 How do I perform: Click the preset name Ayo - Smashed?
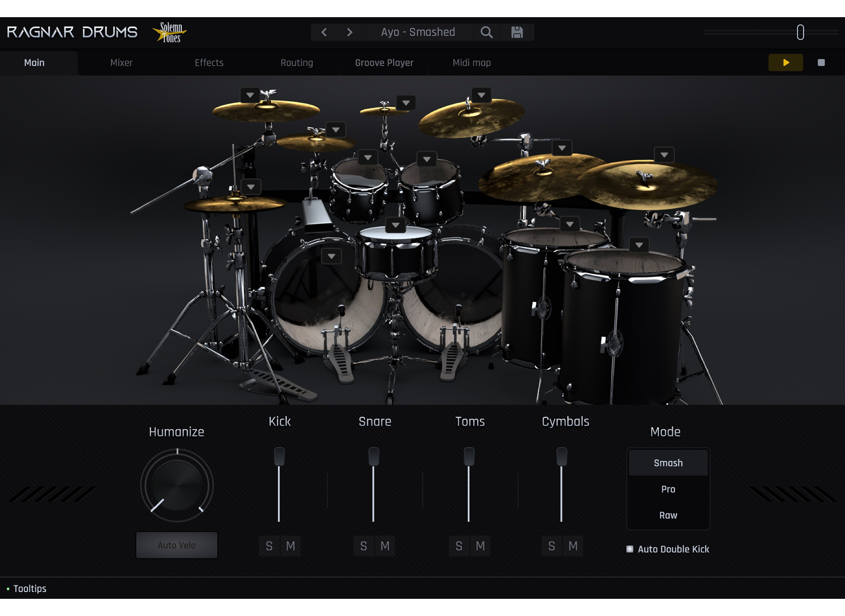[418, 32]
